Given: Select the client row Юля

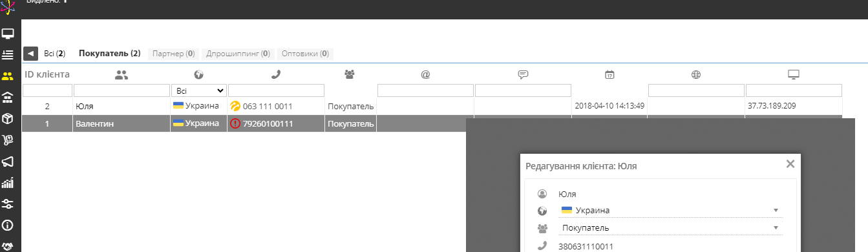Looking at the screenshot, I should pos(432,106).
